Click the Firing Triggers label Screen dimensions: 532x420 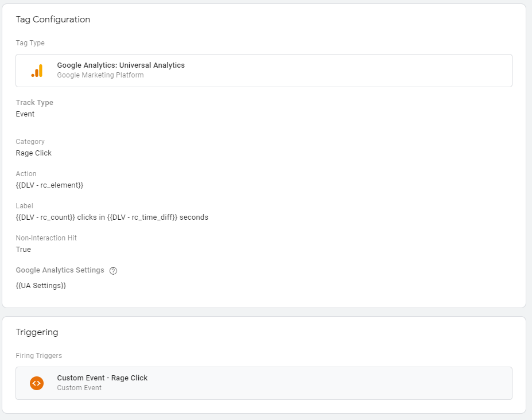39,356
